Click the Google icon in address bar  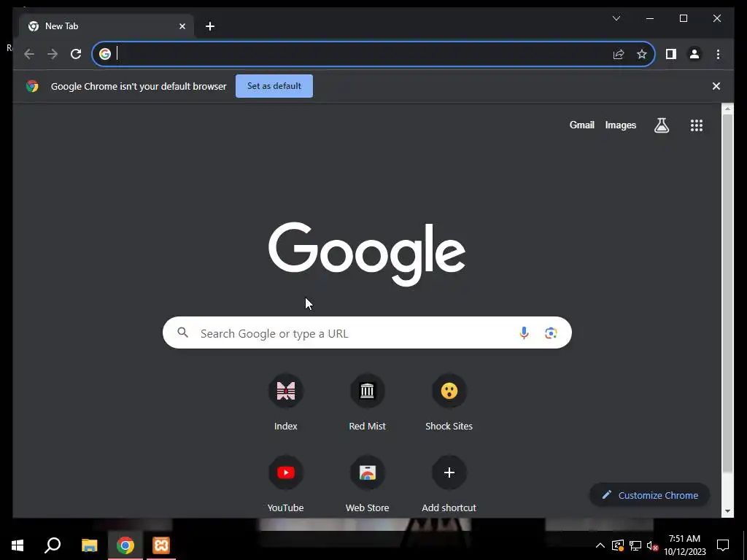pyautogui.click(x=105, y=54)
